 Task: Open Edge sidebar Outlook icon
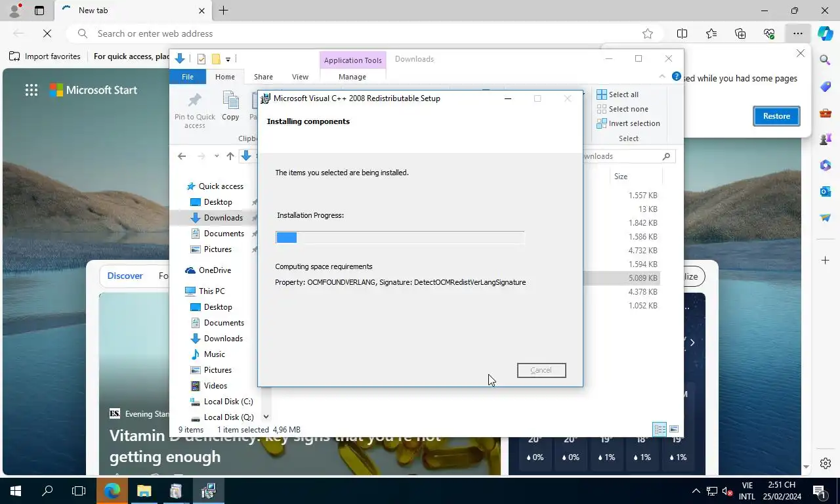pyautogui.click(x=826, y=192)
